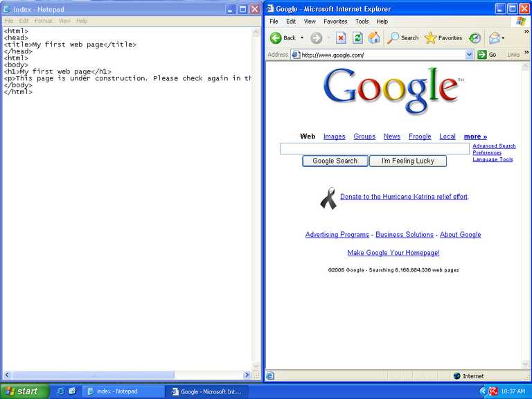This screenshot has height=399, width=532.
Task: Click the Internet security zone in IE status bar
Action: click(468, 376)
